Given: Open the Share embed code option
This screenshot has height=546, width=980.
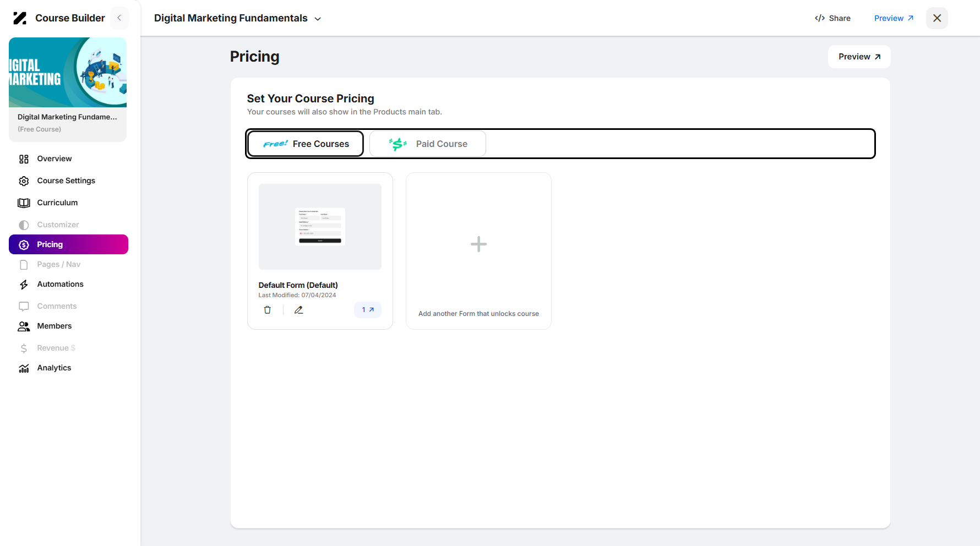Looking at the screenshot, I should tap(832, 18).
